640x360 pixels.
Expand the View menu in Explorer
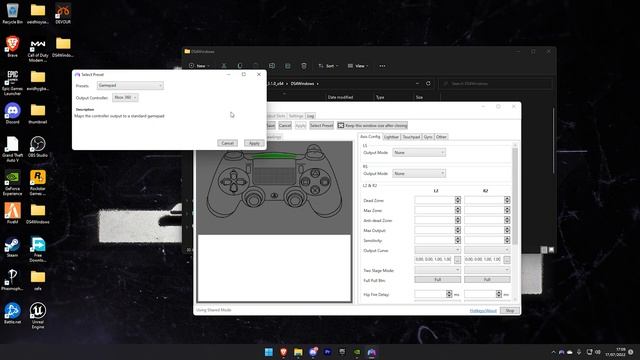pos(358,66)
